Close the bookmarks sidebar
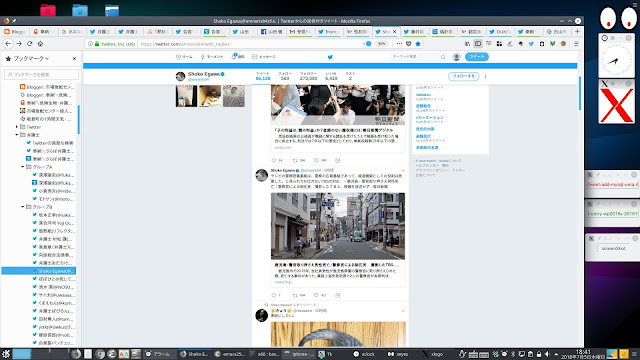Screen dimensions: 640x360 (74, 59)
